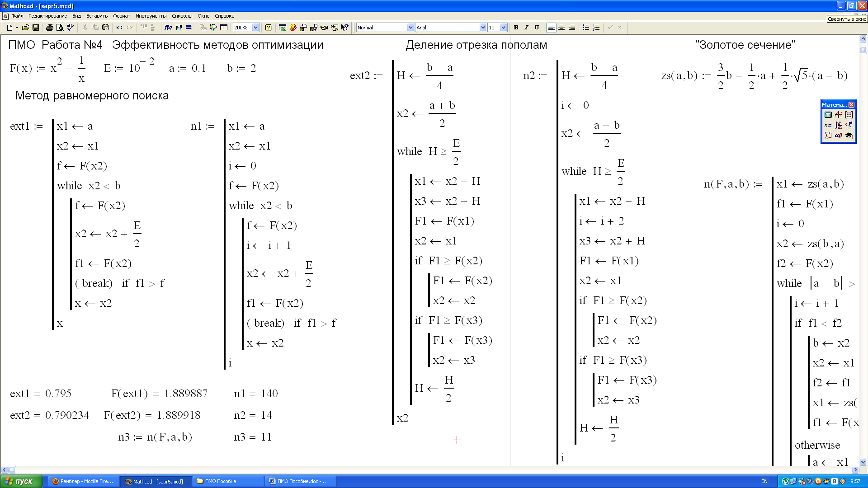Click the horizontal scrollbar right arrow

[855, 470]
